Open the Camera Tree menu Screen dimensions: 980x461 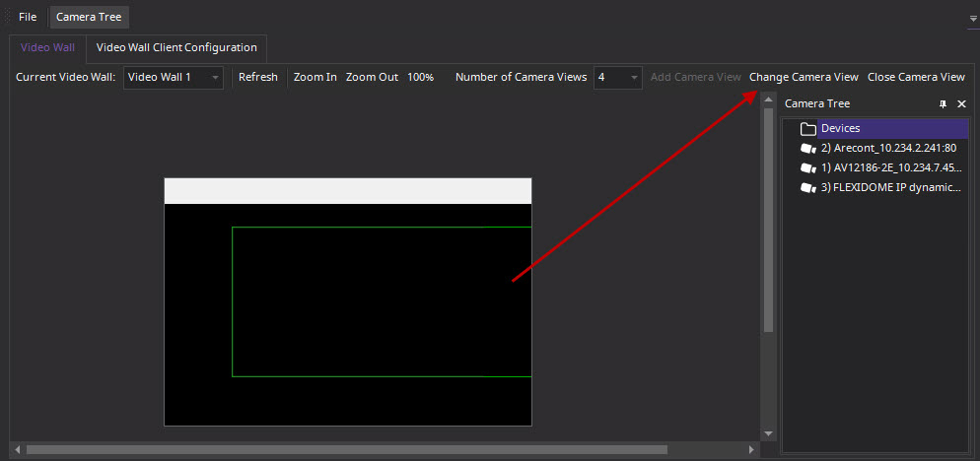tap(89, 17)
